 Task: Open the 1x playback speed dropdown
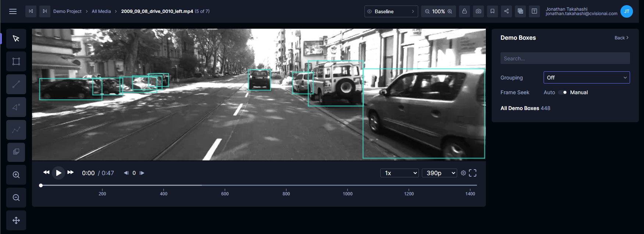[x=399, y=173]
